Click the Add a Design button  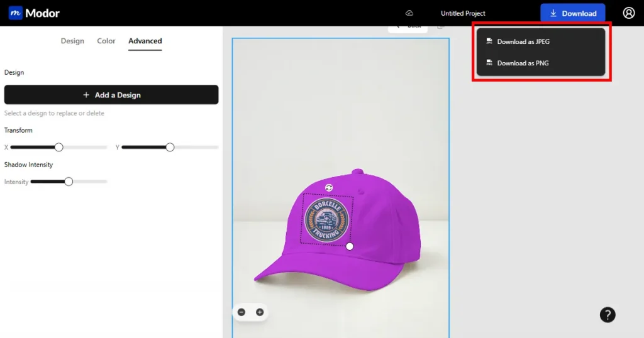pos(111,95)
